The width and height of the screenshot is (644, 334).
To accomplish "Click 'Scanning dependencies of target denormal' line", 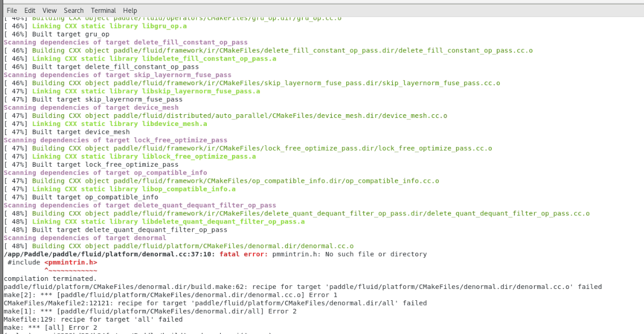I will pos(86,237).
